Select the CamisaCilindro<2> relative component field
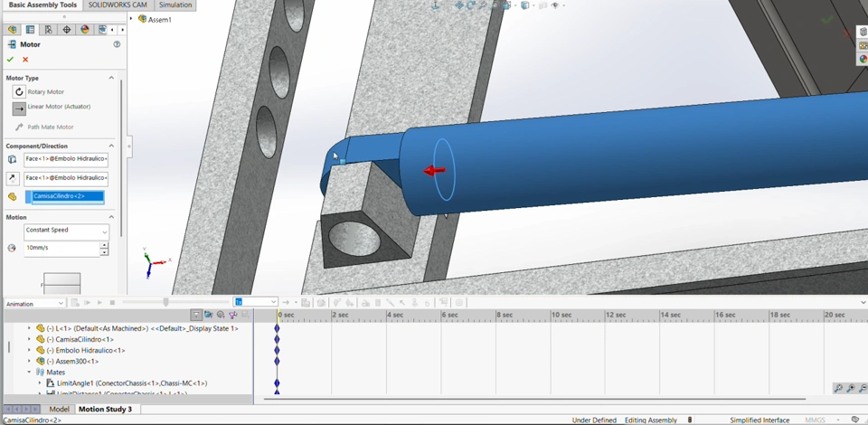The height and width of the screenshot is (425, 868). pyautogui.click(x=64, y=196)
